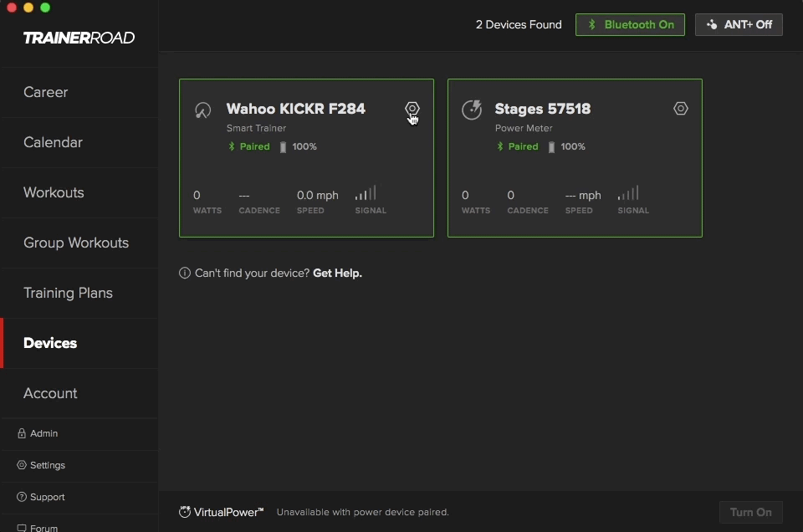The width and height of the screenshot is (803, 532).
Task: Click battery icon on Wahoo KICKR card
Action: click(283, 147)
